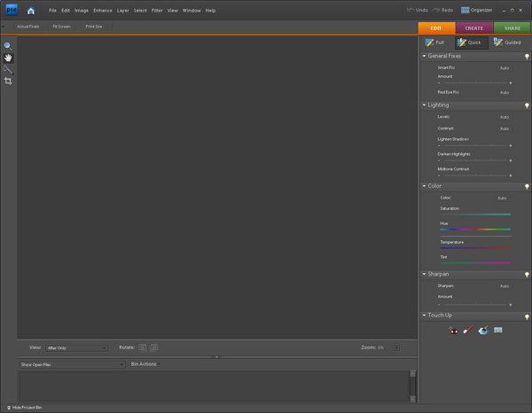Switch to Quick edit mode
The image size is (532, 413).
(471, 43)
